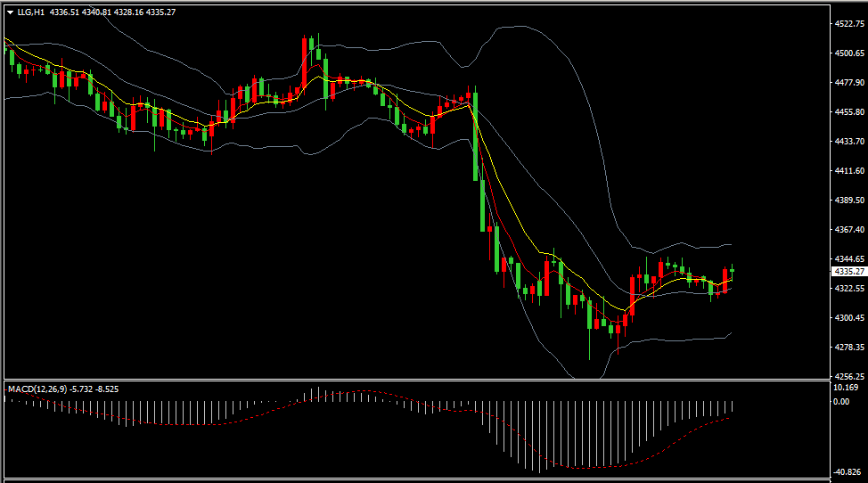Click the MACD(12,26,9) indicator label

37,389
